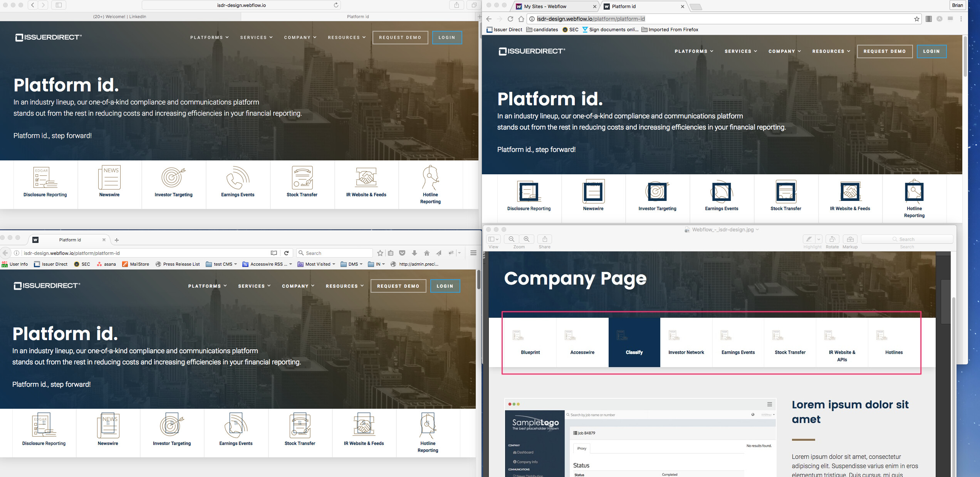Viewport: 980px width, 477px height.
Task: Show Safari sidebar with toolbar button
Action: tap(59, 5)
